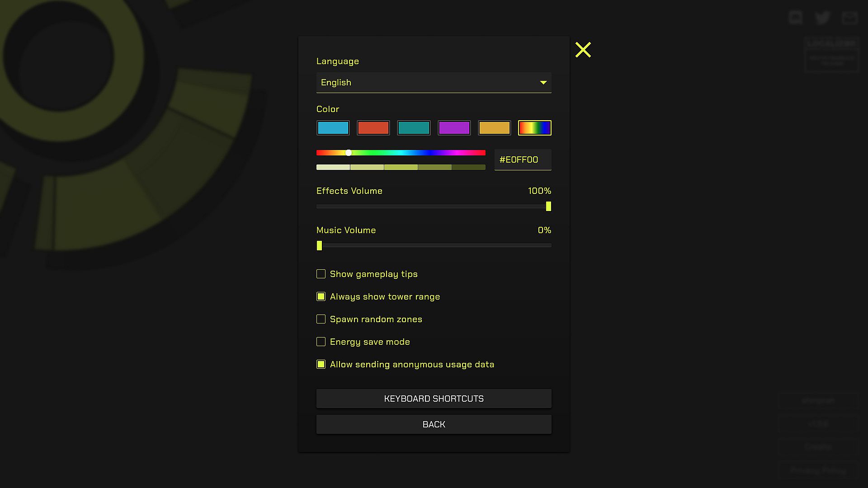Click the dropdown arrow beside English
868x488 pixels.
(x=543, y=83)
